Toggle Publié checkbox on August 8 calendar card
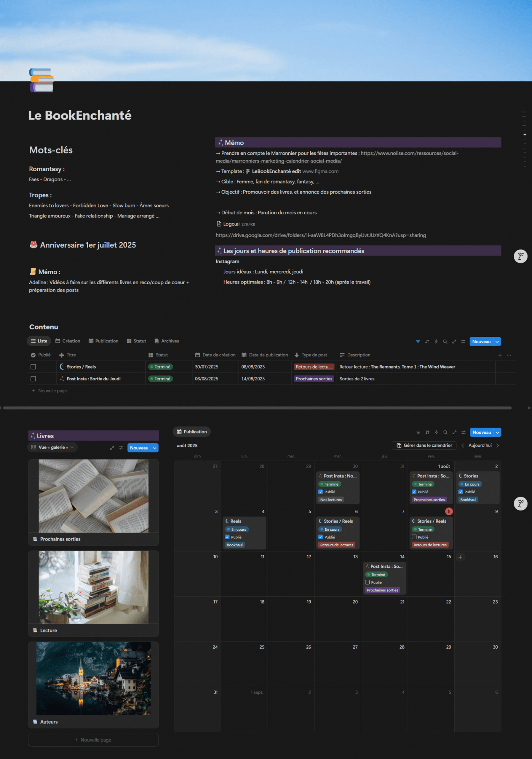Viewport: 532px width, 759px height. coord(414,537)
